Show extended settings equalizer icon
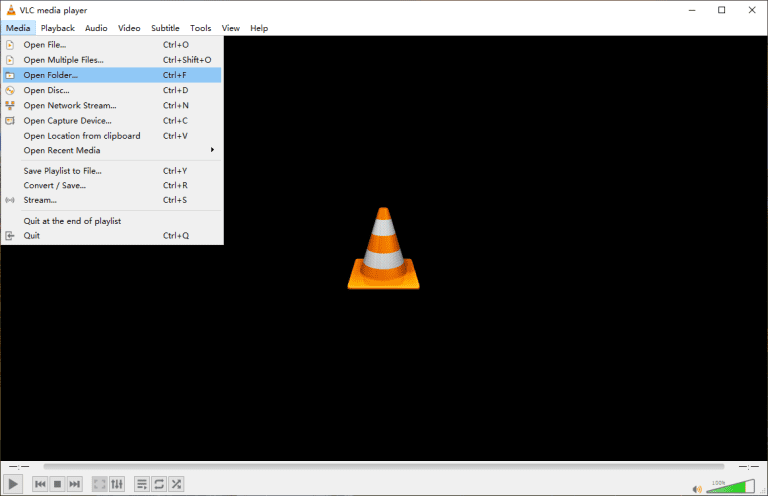The image size is (768, 496). [116, 484]
